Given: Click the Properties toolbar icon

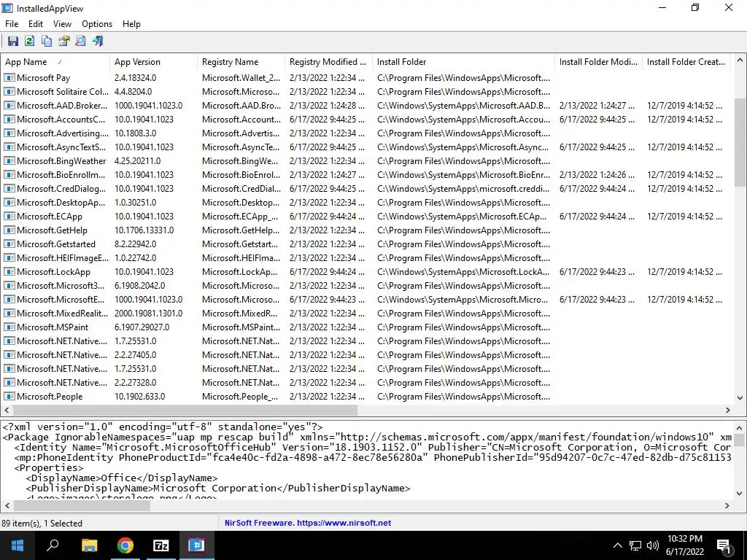Looking at the screenshot, I should click(x=64, y=41).
